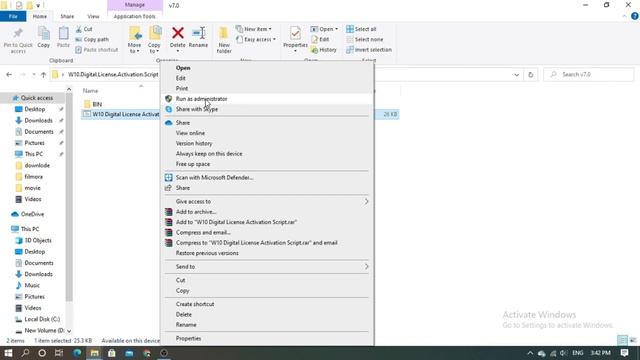Screen dimensions: 640x360
Task: Switch to details view icon
Action: tap(622, 340)
